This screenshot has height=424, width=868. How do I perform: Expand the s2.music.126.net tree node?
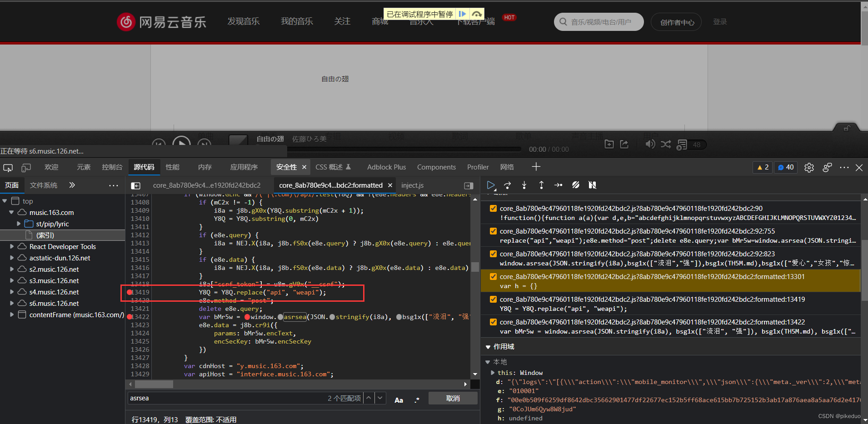12,269
